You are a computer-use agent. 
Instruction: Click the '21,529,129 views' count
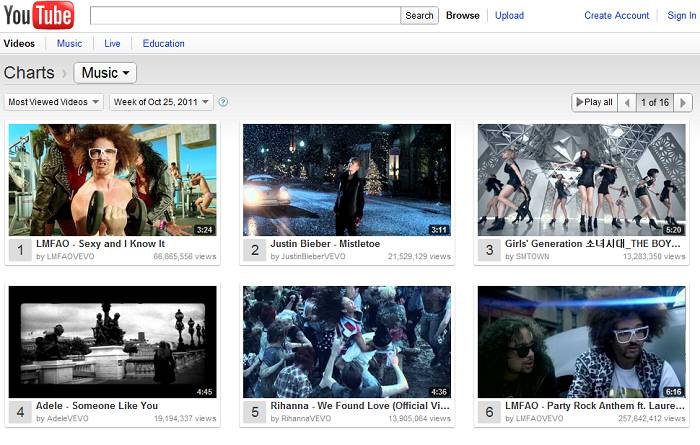coord(419,257)
